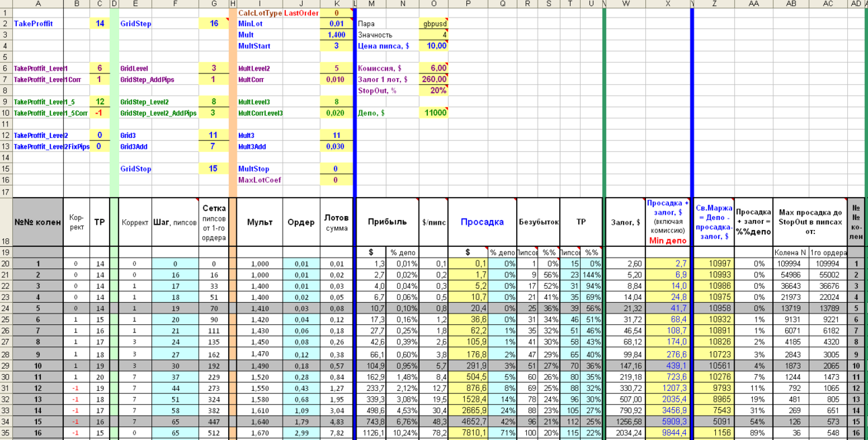This screenshot has width=868, height=440.
Task: Click the Безубыток header cell
Action: (x=538, y=222)
